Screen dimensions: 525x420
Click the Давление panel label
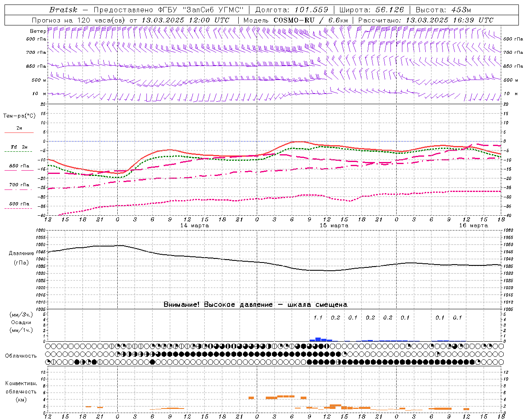[x=21, y=253]
